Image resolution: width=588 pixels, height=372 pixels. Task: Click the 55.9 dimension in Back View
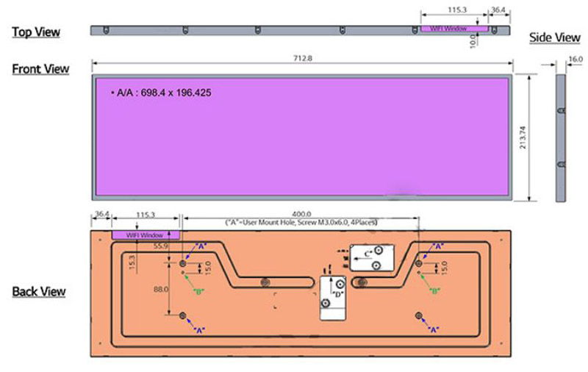coord(160,246)
